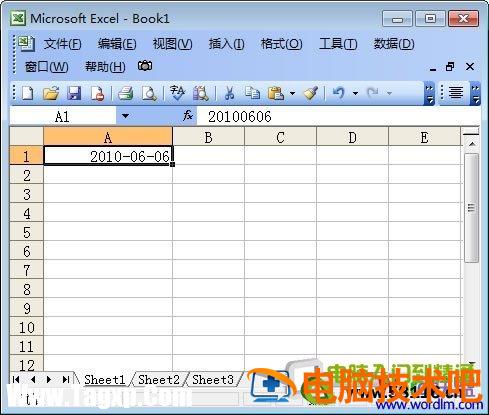Select the Format Painter brush icon
This screenshot has height=415, width=489.
point(311,93)
